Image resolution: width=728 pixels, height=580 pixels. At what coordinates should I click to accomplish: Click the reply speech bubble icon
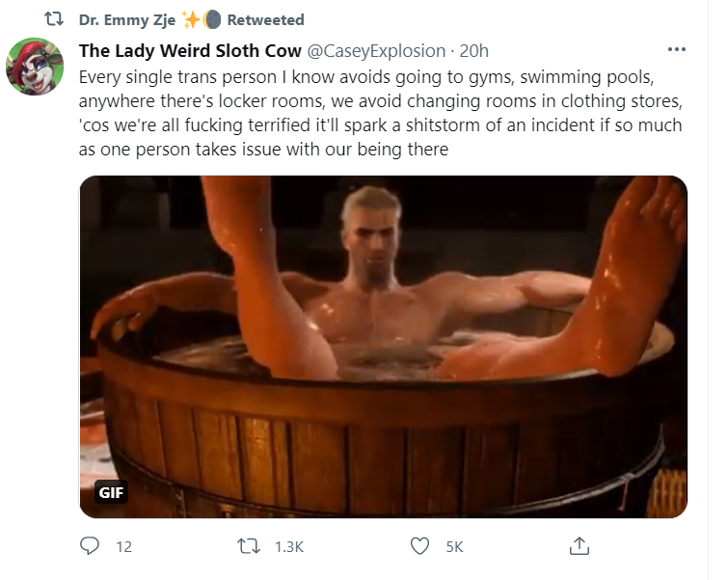pos(89,546)
